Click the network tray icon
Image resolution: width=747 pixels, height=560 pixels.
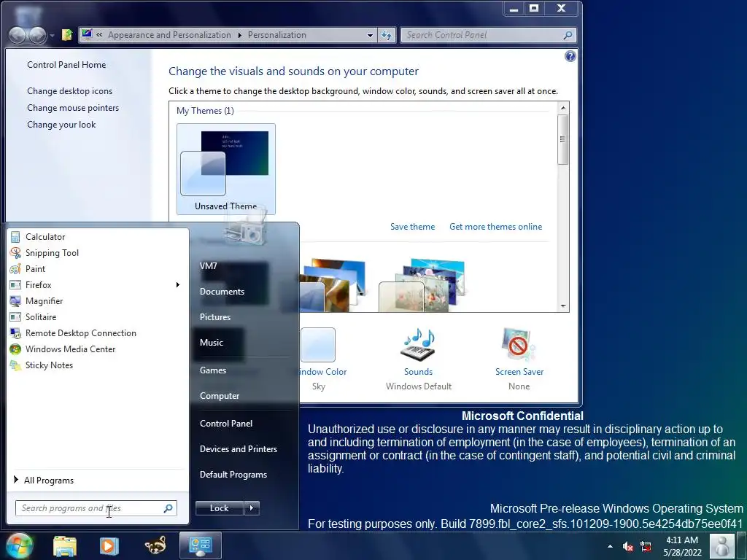pos(646,546)
